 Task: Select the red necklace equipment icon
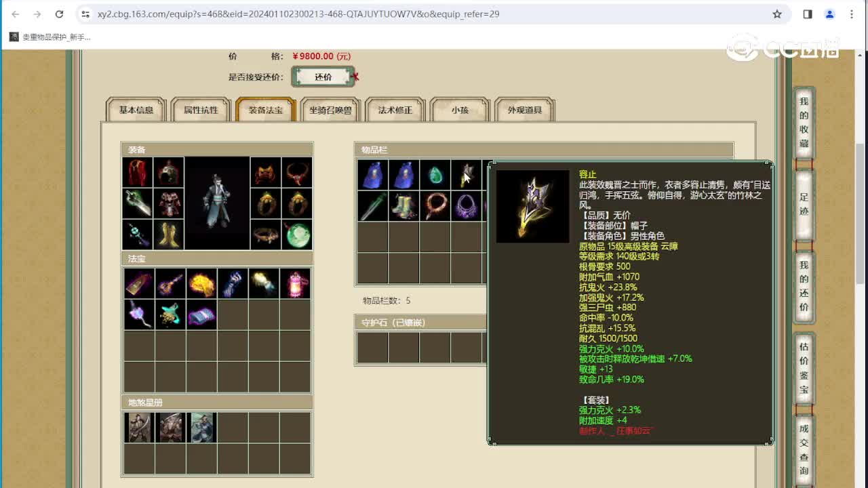click(296, 173)
